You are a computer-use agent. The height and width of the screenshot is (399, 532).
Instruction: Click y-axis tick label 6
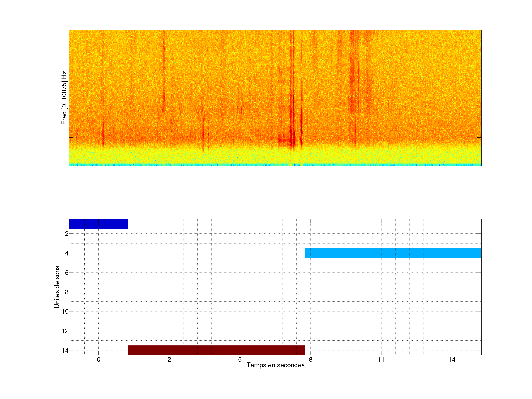click(67, 273)
